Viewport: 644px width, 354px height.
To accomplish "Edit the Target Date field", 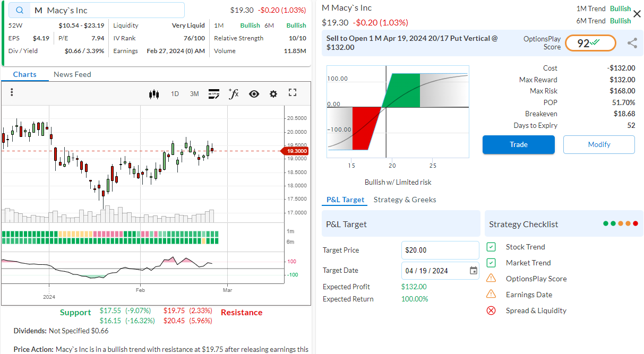I will (440, 271).
